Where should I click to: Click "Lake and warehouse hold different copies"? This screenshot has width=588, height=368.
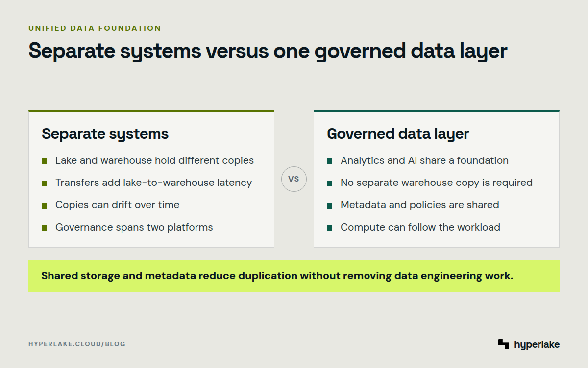pos(154,160)
